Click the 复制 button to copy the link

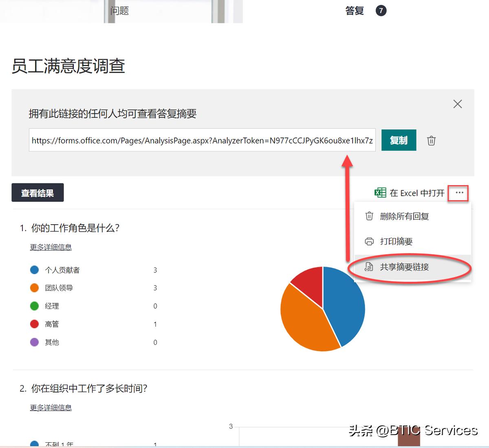click(x=399, y=140)
